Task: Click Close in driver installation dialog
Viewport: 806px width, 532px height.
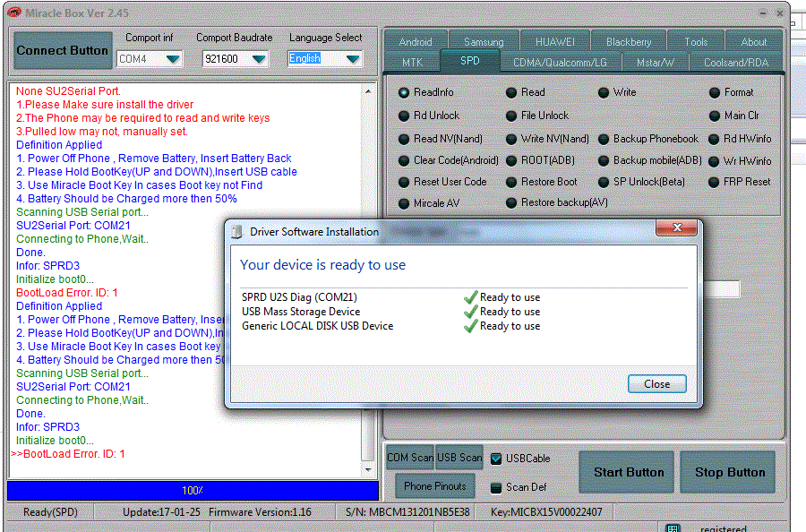Action: pos(657,384)
